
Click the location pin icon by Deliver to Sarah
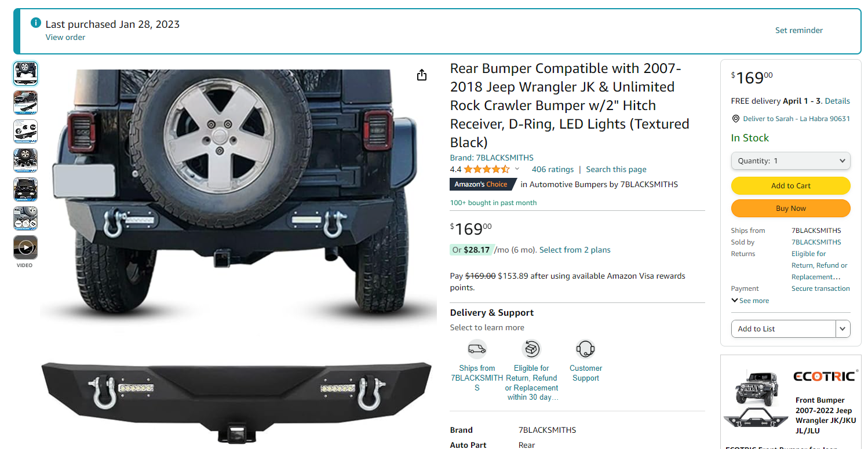pyautogui.click(x=735, y=119)
